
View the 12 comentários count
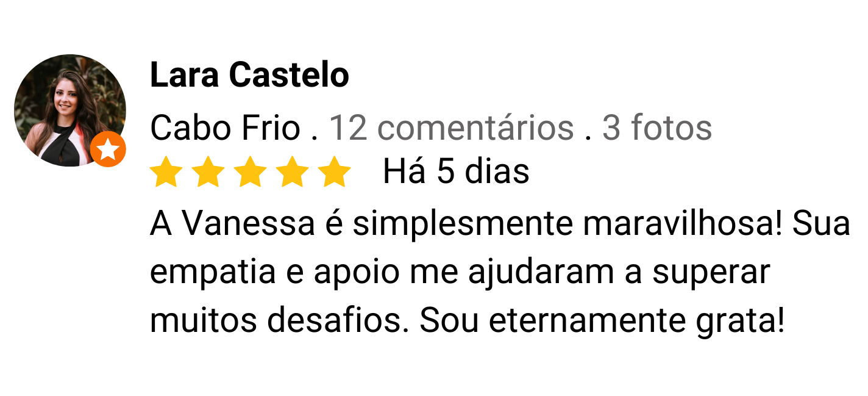tap(452, 128)
